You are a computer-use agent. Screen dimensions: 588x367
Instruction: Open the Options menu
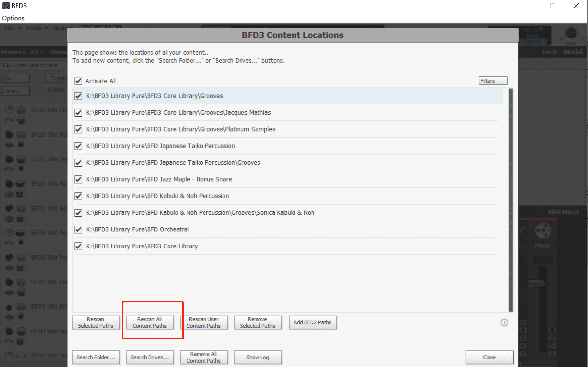pyautogui.click(x=13, y=18)
